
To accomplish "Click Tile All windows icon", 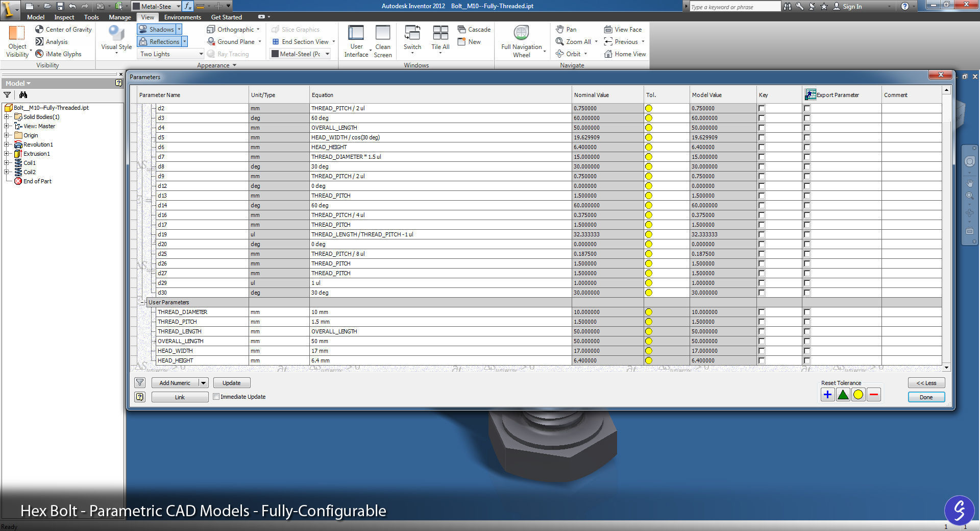I will coord(440,33).
